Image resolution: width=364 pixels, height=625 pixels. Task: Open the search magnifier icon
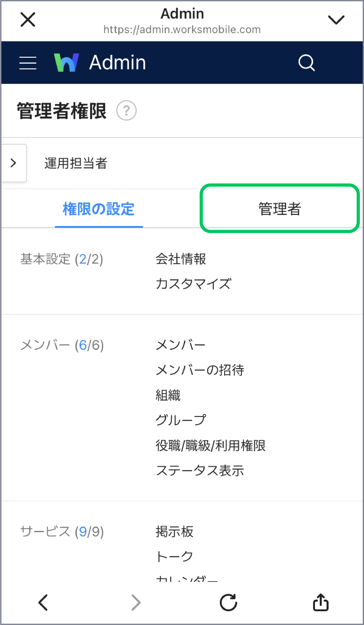[306, 63]
